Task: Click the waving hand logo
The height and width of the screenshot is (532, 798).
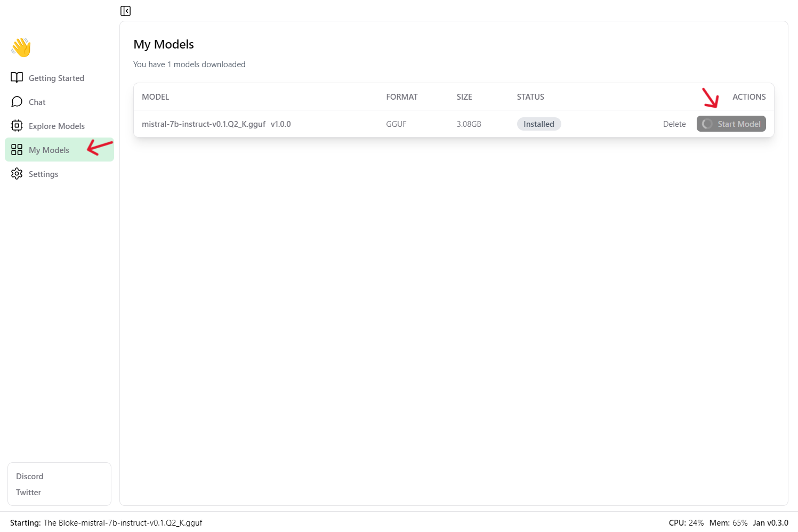Action: [x=21, y=47]
